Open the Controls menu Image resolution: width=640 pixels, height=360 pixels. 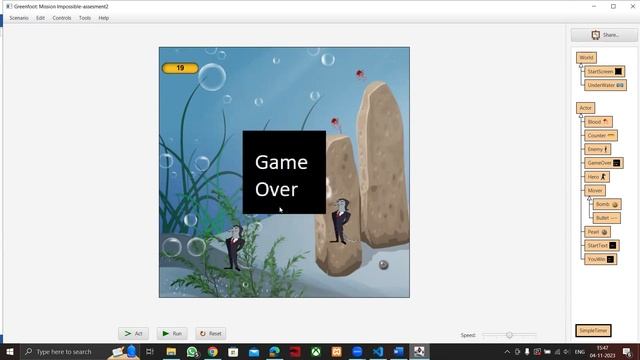[62, 18]
